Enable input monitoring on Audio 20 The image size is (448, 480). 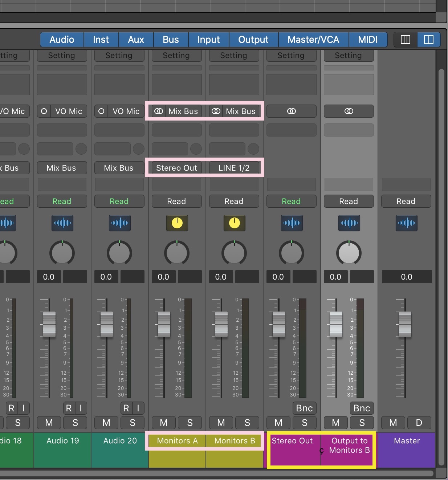point(138,408)
